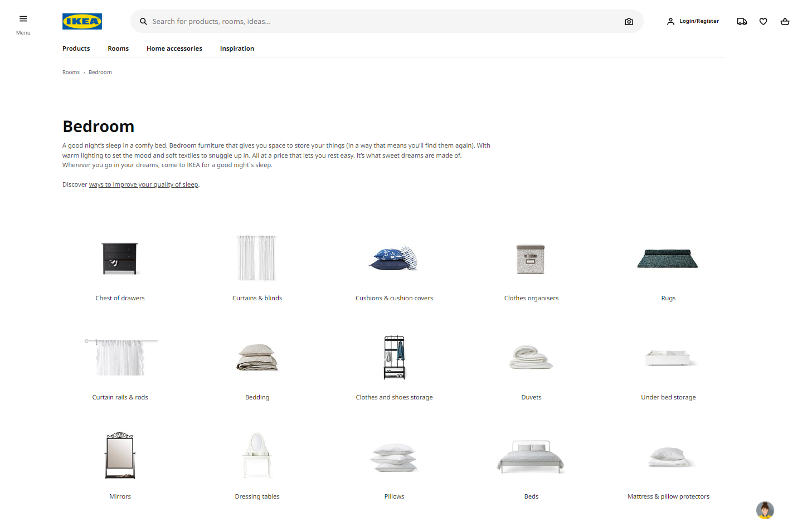
Task: Select the Inspiration tab
Action: 237,48
